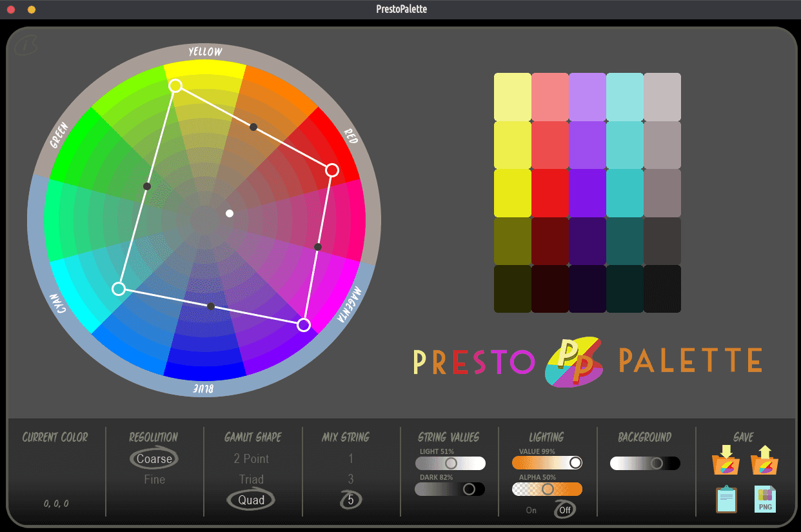Turn lighting On
Image resolution: width=801 pixels, height=532 pixels.
coord(531,510)
